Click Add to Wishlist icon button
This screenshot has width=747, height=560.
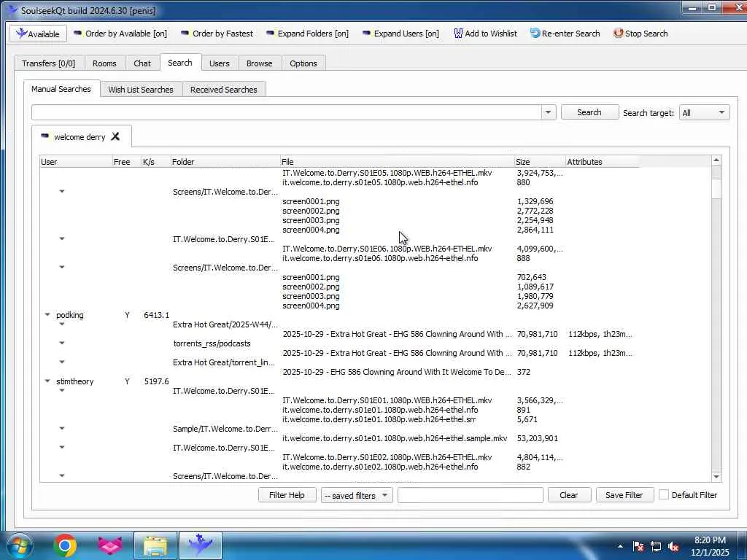point(485,34)
